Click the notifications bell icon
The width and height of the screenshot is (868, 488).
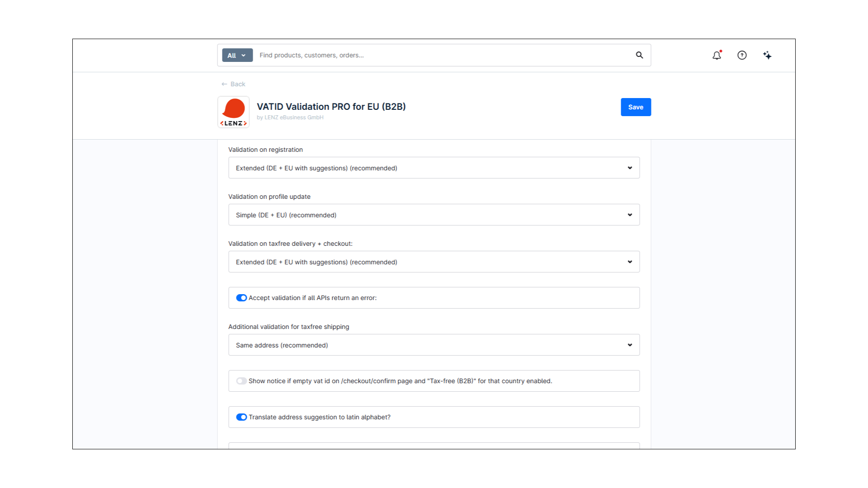717,55
